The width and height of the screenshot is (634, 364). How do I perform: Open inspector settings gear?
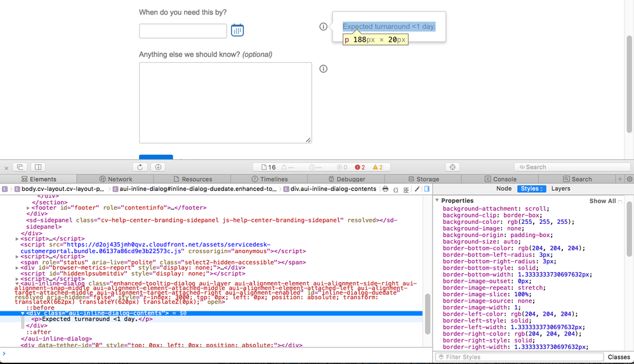[x=630, y=179]
